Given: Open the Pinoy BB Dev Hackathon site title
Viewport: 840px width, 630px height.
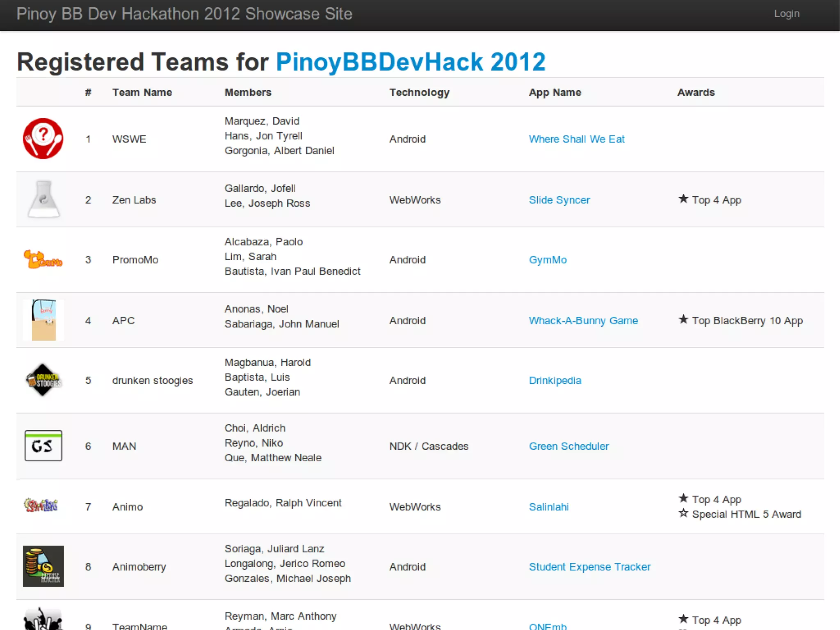Looking at the screenshot, I should pos(184,14).
